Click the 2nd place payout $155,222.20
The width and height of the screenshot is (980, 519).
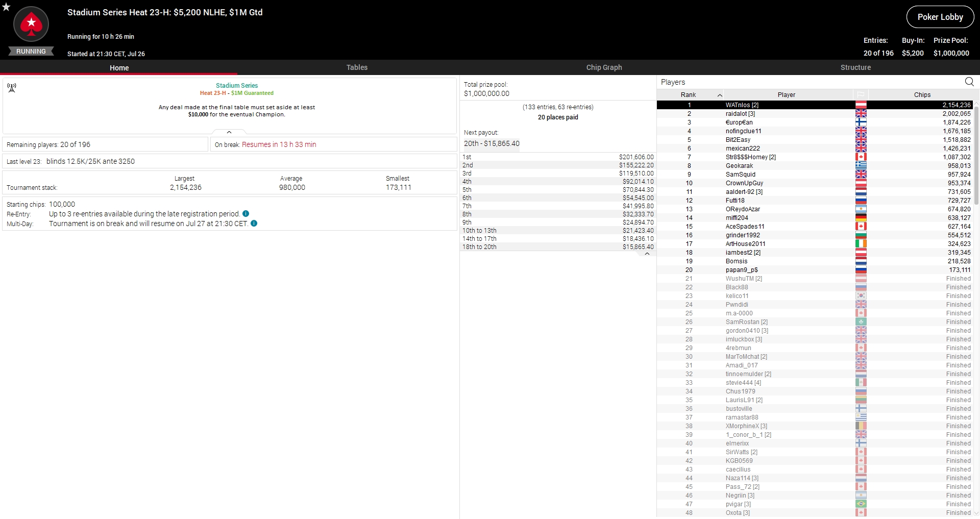636,165
